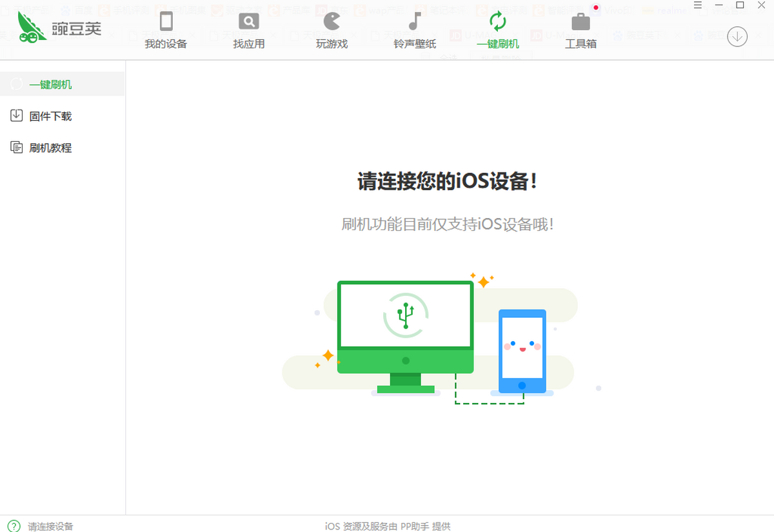Image resolution: width=774 pixels, height=532 pixels.
Task: Open the 工具箱 toolbox
Action: (x=580, y=30)
